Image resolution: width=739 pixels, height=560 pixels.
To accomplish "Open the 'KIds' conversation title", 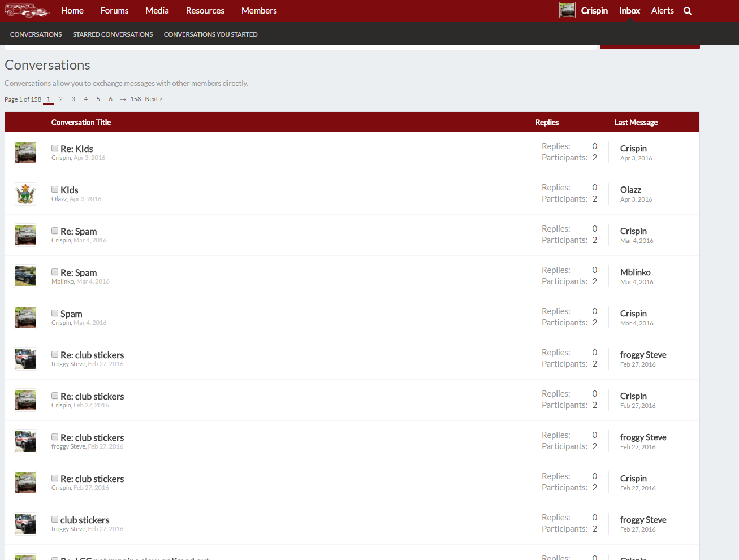I will click(x=70, y=190).
